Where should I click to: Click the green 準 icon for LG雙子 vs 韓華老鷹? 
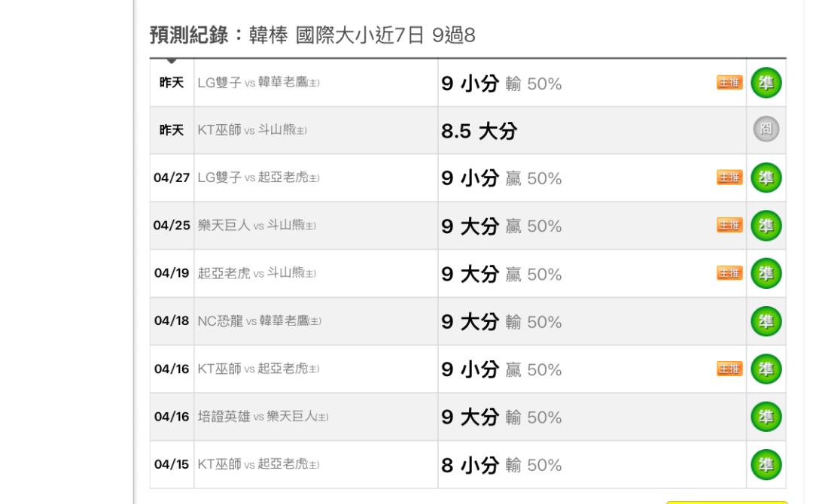767,83
